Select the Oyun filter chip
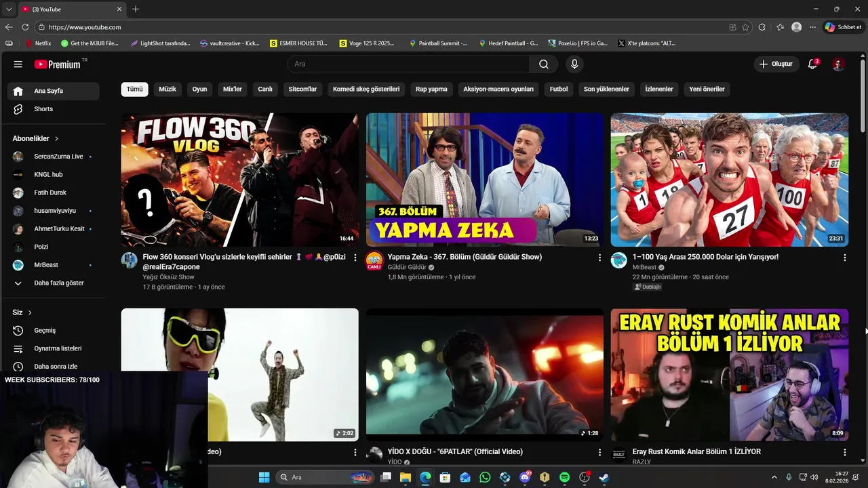This screenshot has width=868, height=488. coord(199,89)
